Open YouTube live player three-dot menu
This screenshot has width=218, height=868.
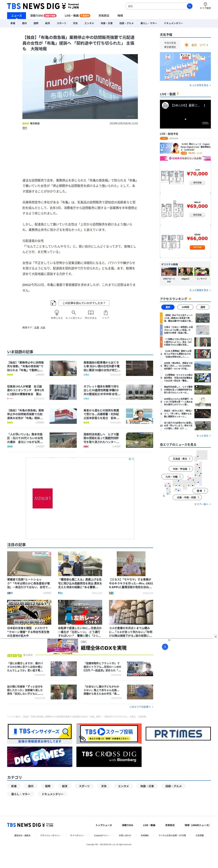(205, 105)
